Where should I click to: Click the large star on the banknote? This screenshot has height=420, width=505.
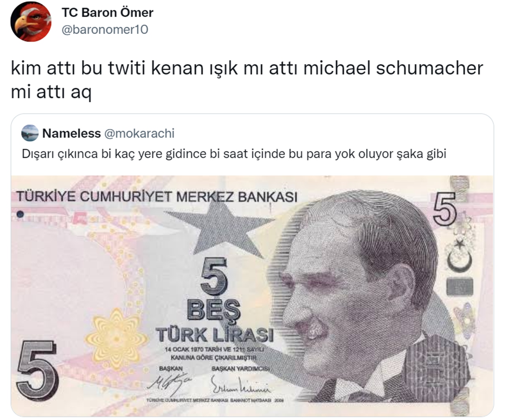219,229
